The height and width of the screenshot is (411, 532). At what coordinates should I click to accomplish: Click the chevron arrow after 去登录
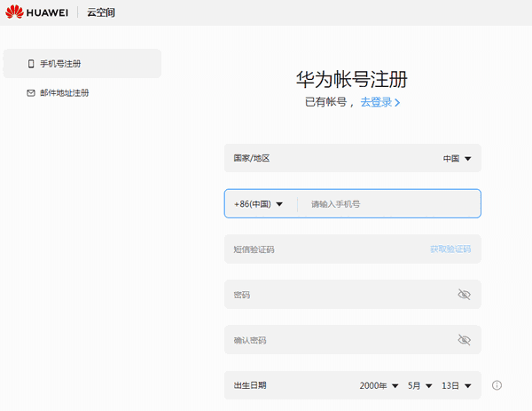[397, 102]
